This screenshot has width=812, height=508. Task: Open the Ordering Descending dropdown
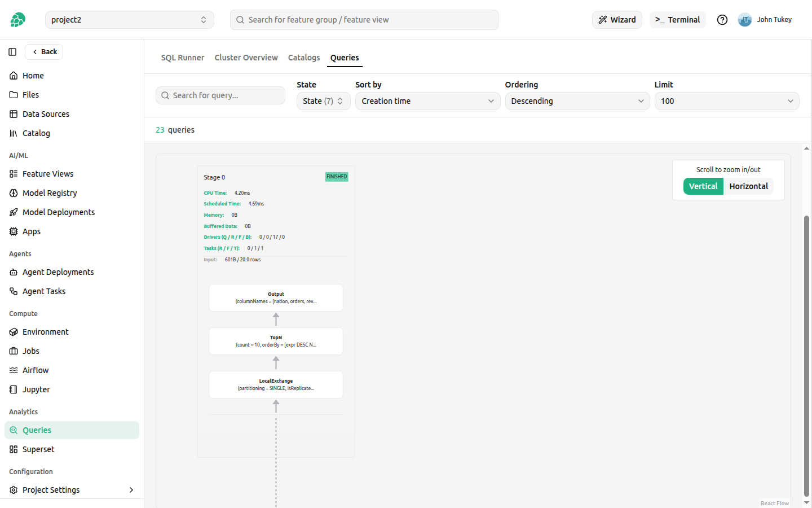[x=577, y=101]
